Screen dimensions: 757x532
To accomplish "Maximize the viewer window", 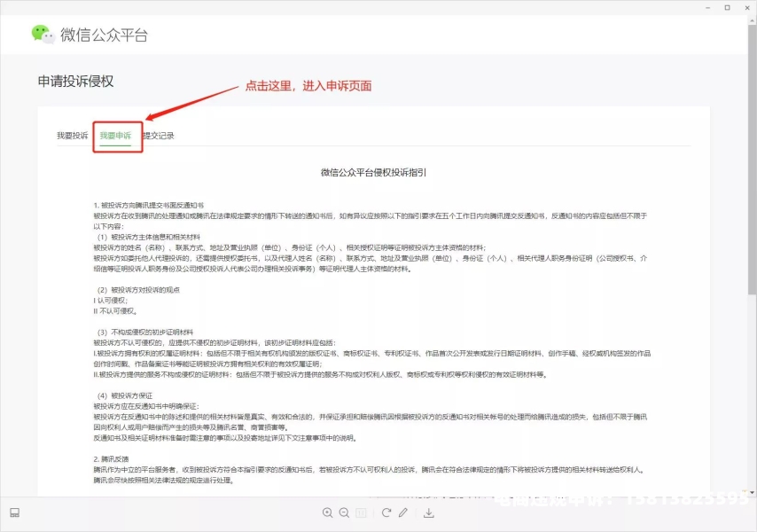I will click(727, 7).
